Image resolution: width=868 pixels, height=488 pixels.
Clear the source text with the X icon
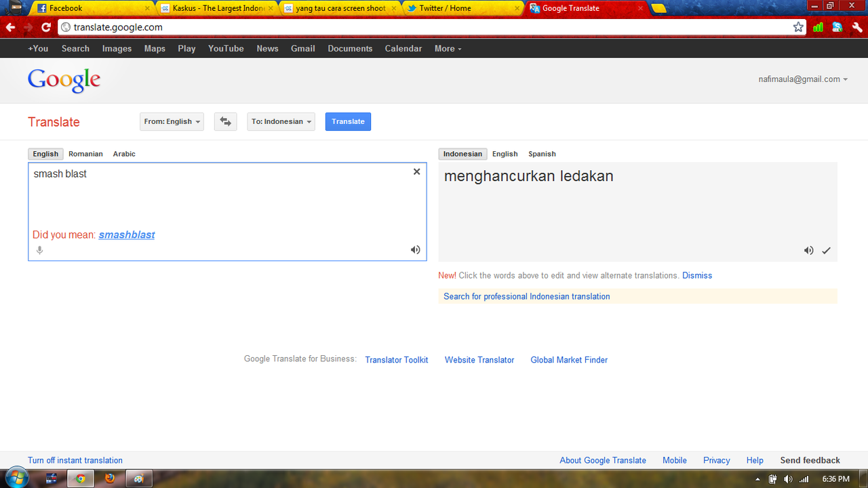coord(417,172)
